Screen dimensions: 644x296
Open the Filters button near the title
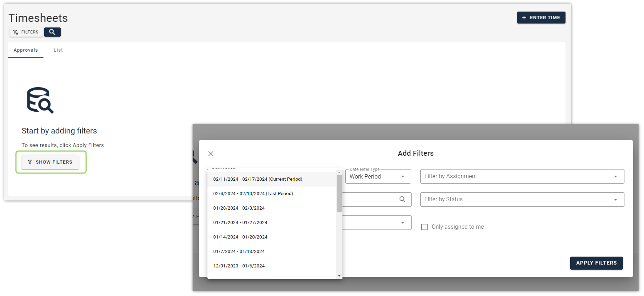pos(26,32)
